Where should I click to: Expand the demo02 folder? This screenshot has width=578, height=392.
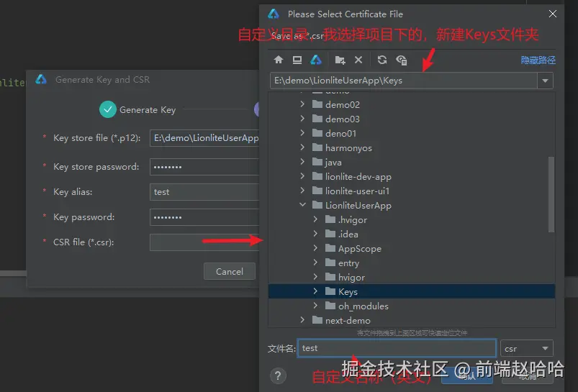[x=302, y=104]
